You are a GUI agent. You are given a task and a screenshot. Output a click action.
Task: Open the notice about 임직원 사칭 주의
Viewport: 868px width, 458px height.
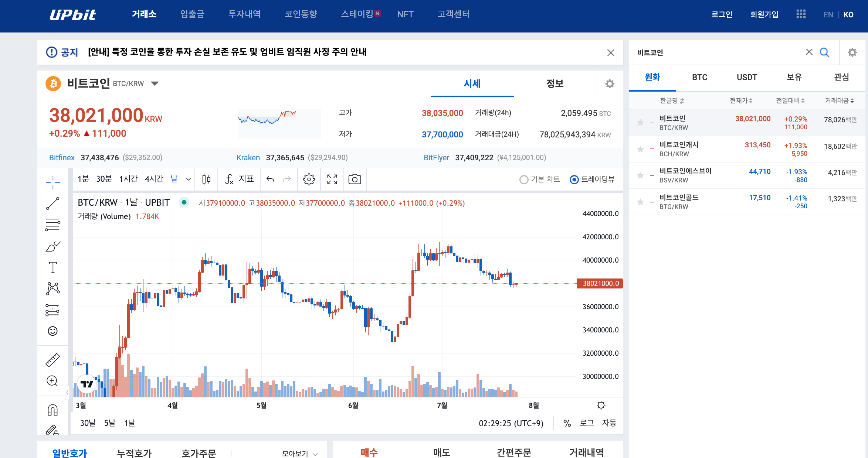click(227, 52)
